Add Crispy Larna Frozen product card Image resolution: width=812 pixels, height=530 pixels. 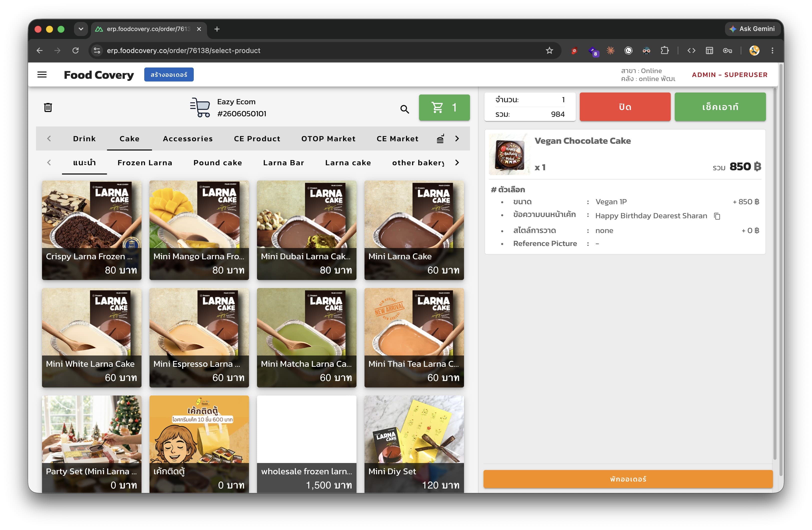(x=92, y=230)
